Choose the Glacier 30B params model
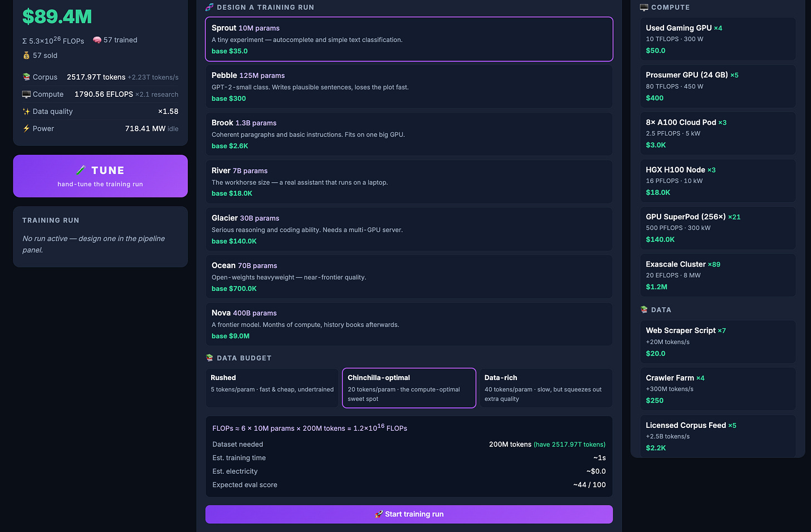The image size is (811, 532). (409, 229)
